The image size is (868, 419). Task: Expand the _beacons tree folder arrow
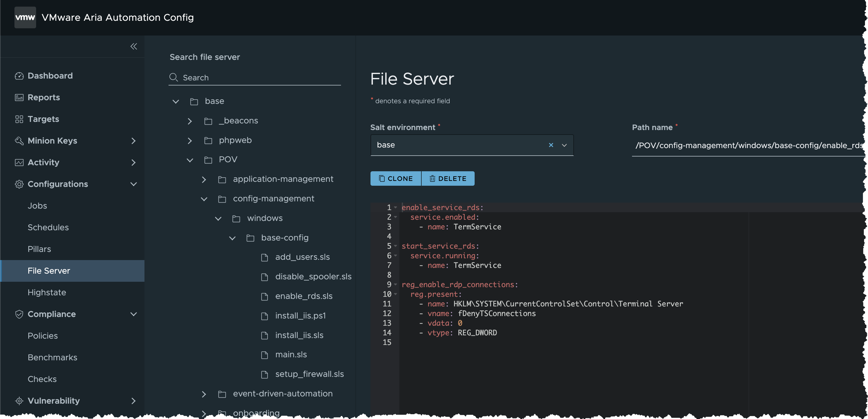tap(190, 121)
